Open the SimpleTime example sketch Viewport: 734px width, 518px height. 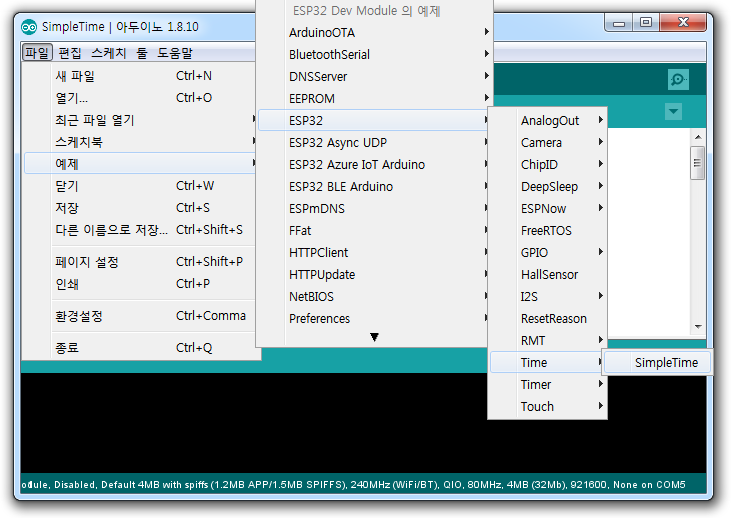(x=657, y=362)
